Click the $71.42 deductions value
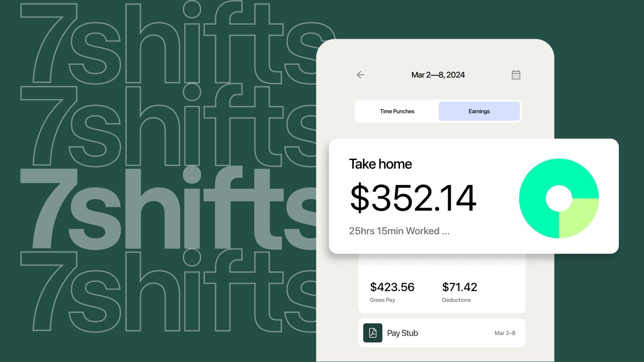This screenshot has height=362, width=644. tap(460, 287)
